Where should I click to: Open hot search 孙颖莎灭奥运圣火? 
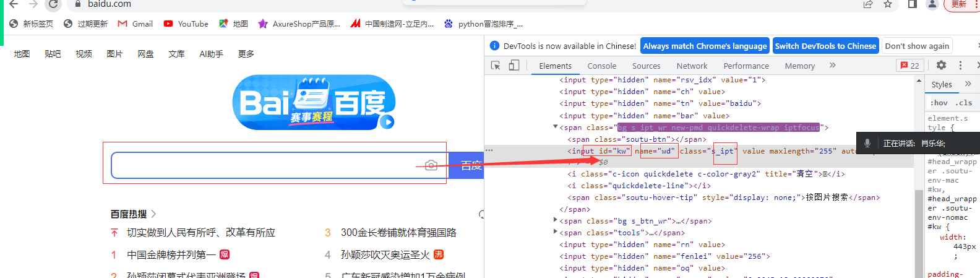click(385, 254)
